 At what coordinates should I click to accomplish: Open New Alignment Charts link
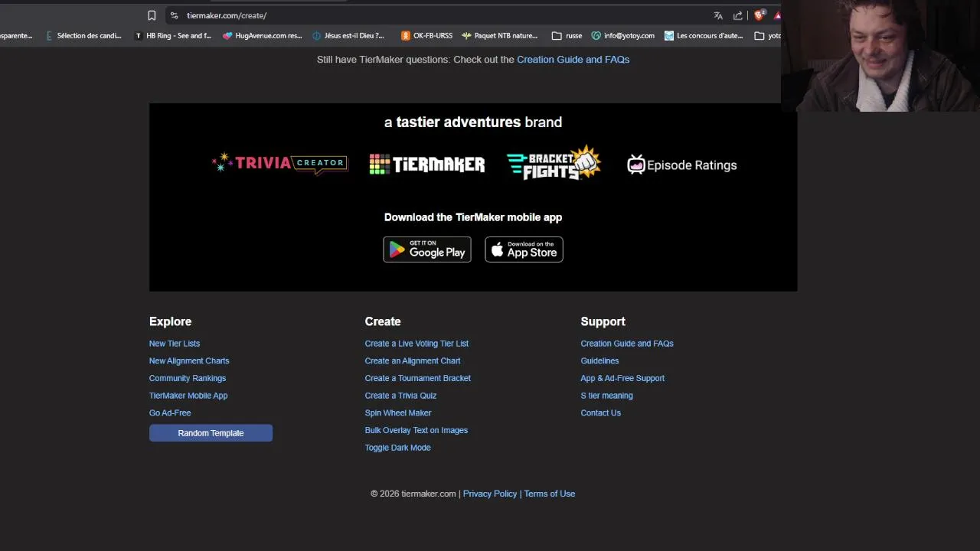[189, 361]
